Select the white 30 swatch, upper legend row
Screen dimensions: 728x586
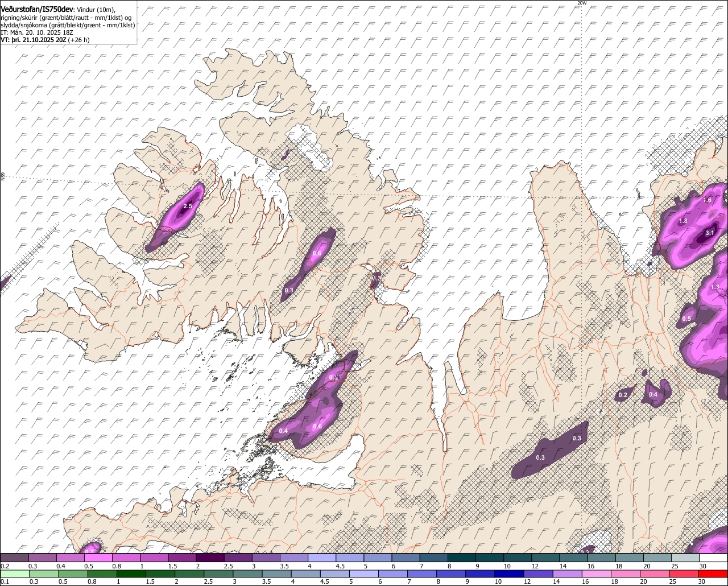pos(714,558)
